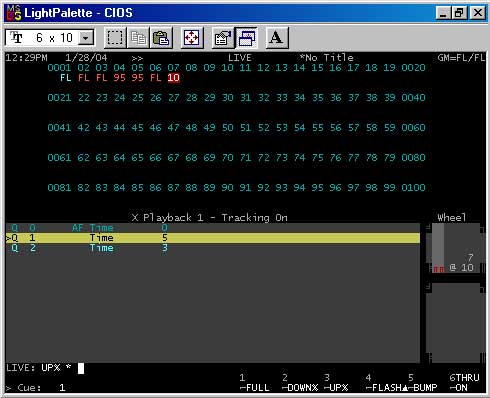Open the LightPalette system menu icon

click(x=14, y=13)
